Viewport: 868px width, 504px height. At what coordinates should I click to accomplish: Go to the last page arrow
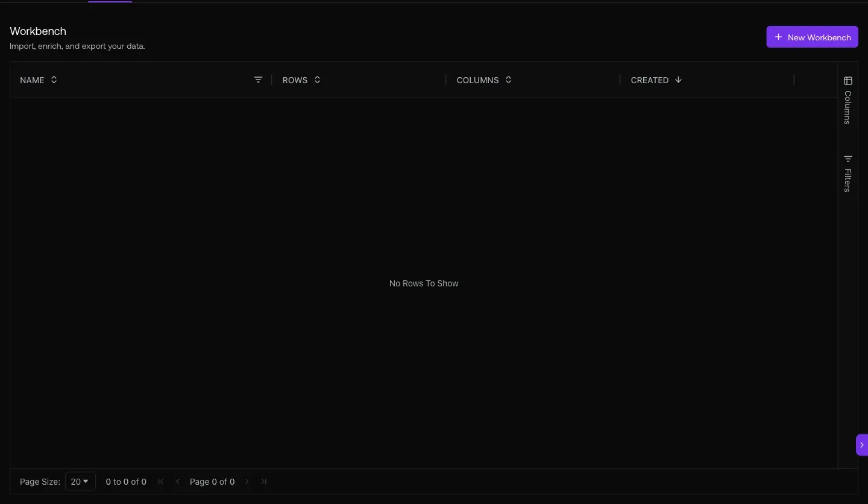[x=263, y=481]
